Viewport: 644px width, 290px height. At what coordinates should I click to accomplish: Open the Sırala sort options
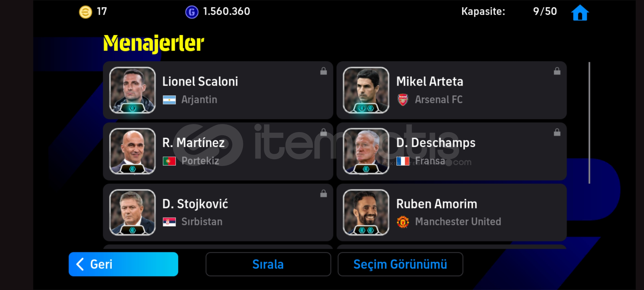point(268,264)
